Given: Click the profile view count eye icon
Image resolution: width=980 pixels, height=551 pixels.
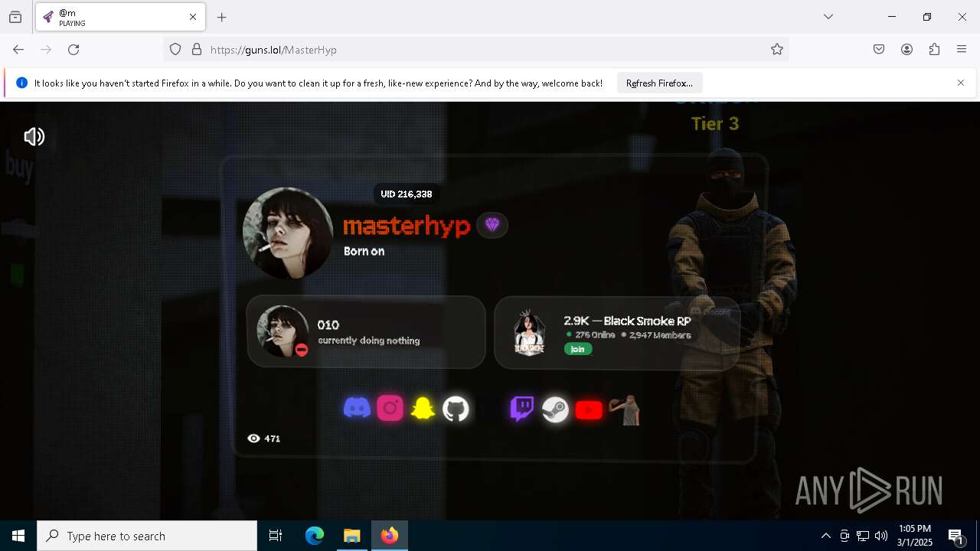Looking at the screenshot, I should pyautogui.click(x=253, y=439).
